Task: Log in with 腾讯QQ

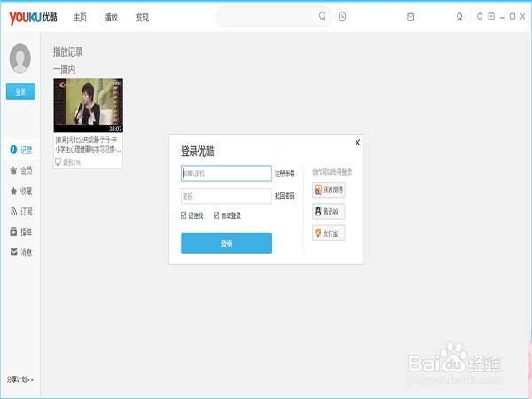Action: tap(328, 211)
